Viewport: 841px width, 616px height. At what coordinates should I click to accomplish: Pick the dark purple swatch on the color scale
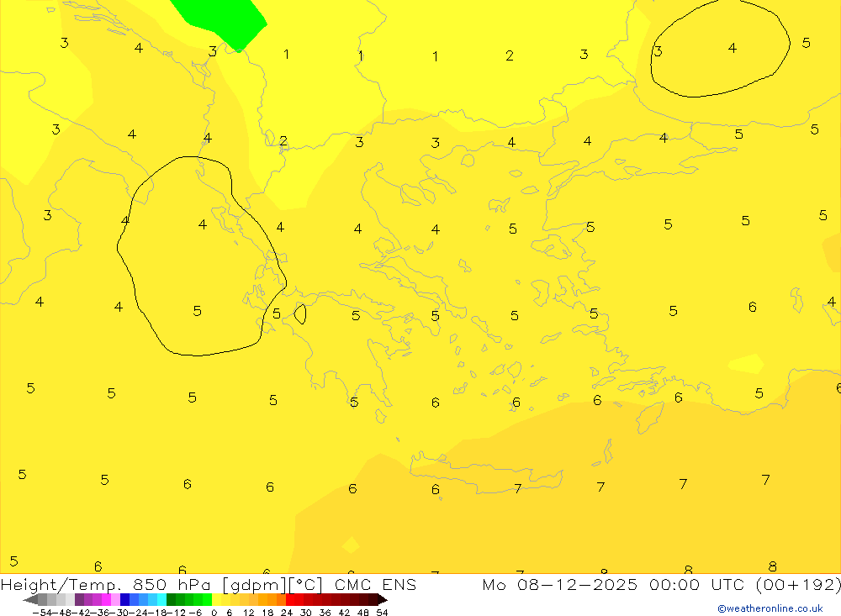79,600
